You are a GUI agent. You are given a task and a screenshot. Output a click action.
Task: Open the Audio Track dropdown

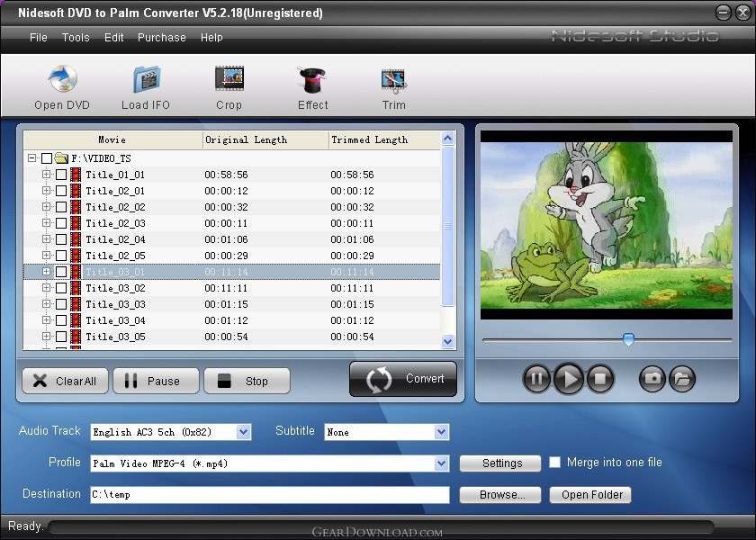pyautogui.click(x=244, y=432)
